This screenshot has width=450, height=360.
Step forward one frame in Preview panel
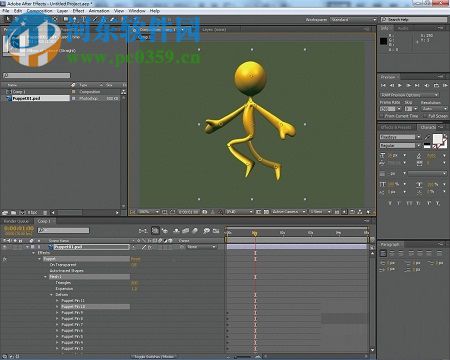(409, 86)
